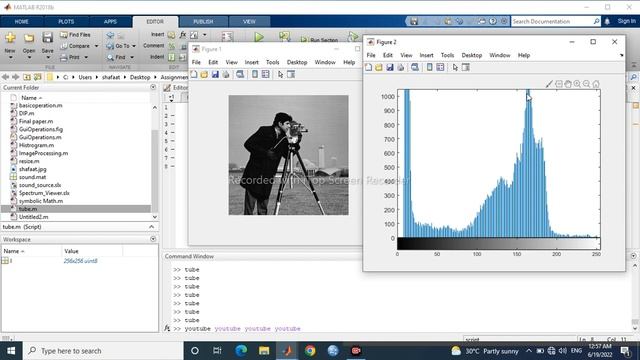Open Google Chrome from the taskbar
This screenshot has height=360, width=640.
pos(310,351)
